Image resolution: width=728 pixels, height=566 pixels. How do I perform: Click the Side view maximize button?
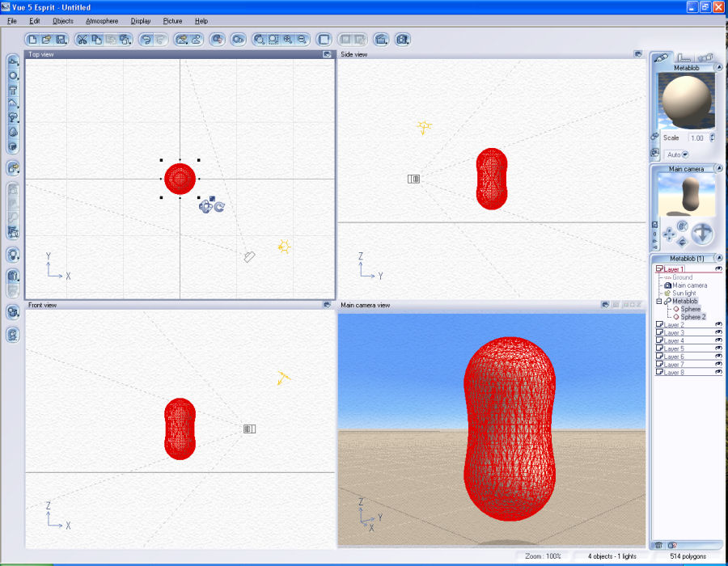pyautogui.click(x=638, y=54)
